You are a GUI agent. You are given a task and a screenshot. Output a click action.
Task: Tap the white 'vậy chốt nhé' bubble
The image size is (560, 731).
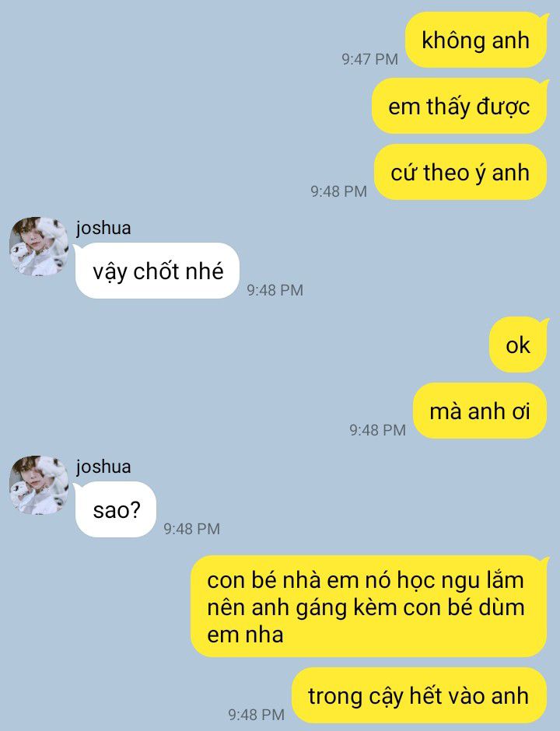click(157, 271)
